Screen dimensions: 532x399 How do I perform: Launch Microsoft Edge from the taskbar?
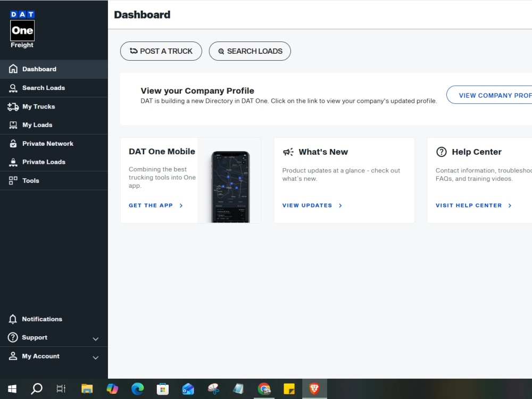[137, 389]
